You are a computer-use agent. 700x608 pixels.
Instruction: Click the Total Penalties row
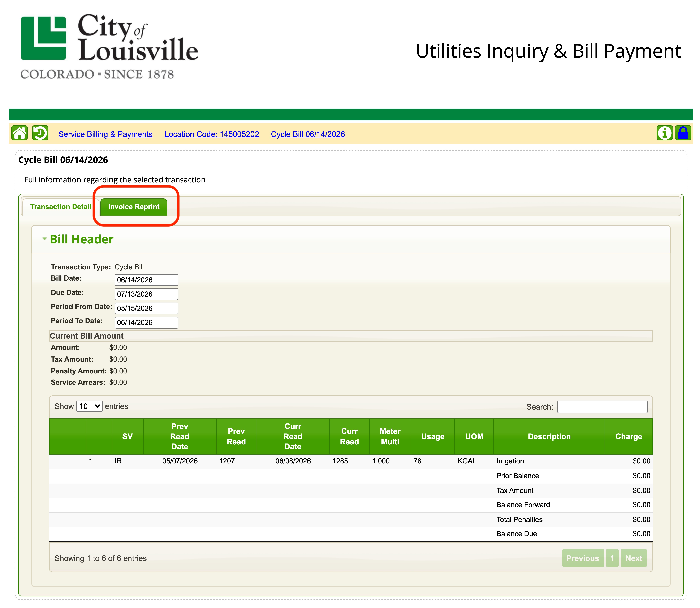tap(351, 519)
